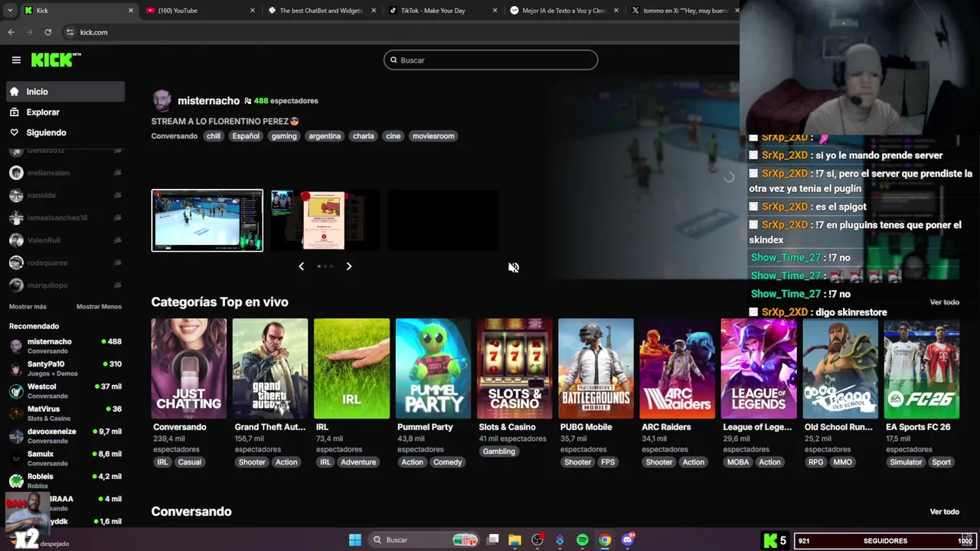Open recommended channel davooxeneize
The width and height of the screenshot is (980, 551).
[65, 435]
